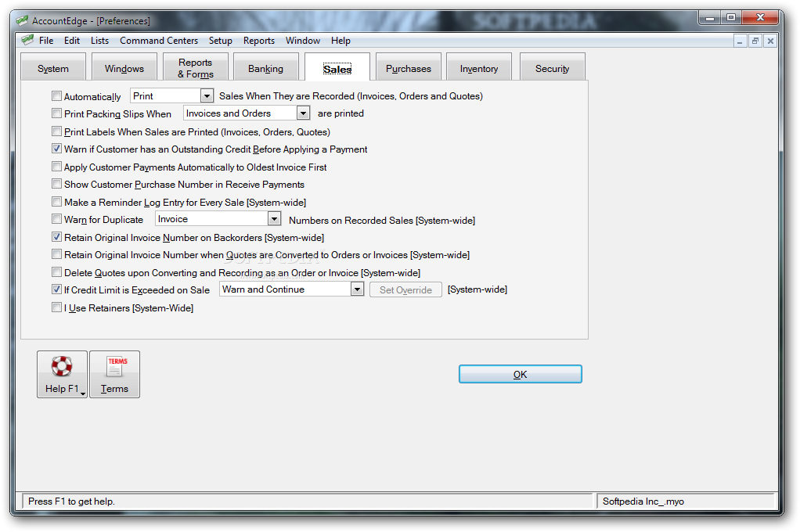Enable Make a Reminder Log Entry checkbox
This screenshot has height=532, width=800.
[56, 202]
